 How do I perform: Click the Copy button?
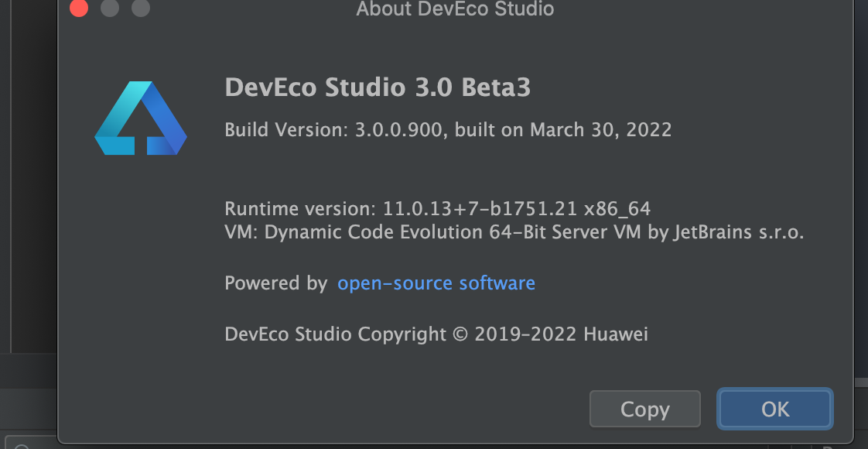pos(645,410)
